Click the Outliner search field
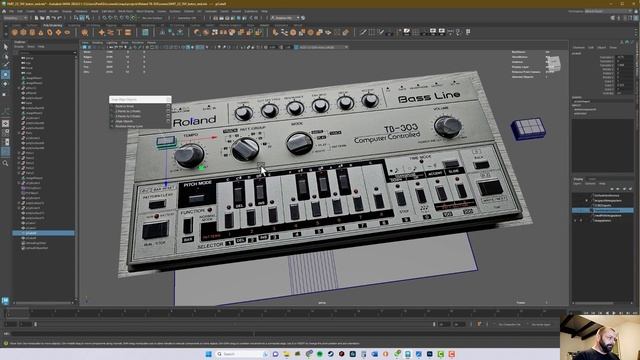 48,52
